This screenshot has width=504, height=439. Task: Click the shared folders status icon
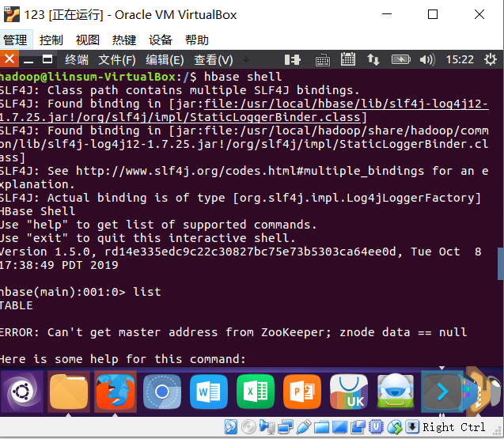coord(322,427)
